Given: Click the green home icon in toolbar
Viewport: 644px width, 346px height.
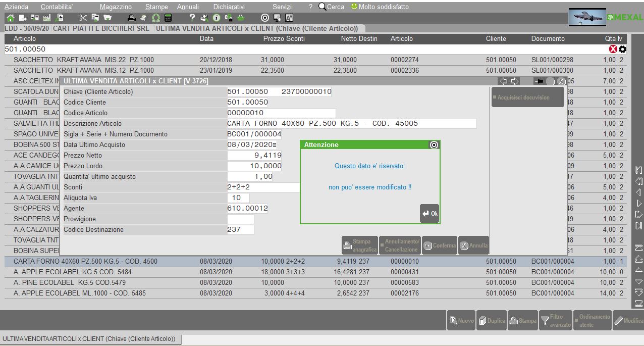Looking at the screenshot, I should [10, 18].
